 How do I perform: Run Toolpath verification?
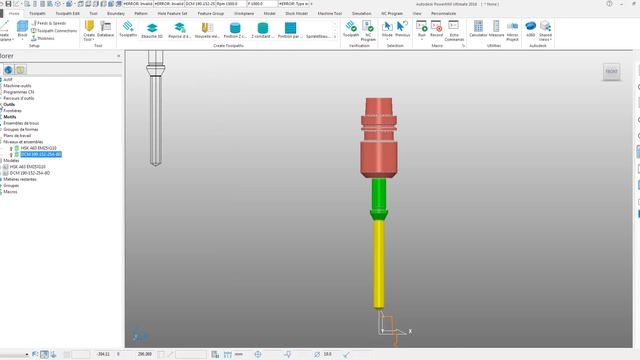[351, 29]
